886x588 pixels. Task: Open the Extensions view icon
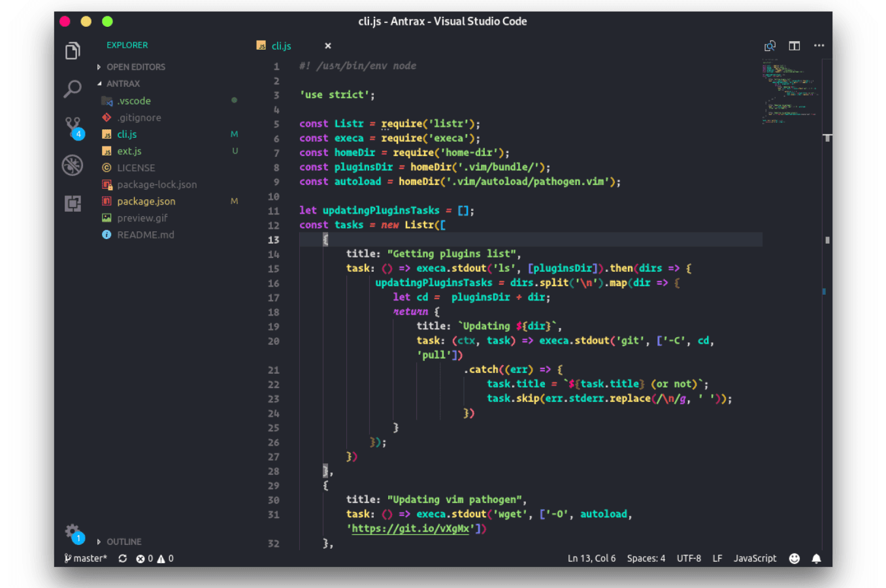coord(73,203)
